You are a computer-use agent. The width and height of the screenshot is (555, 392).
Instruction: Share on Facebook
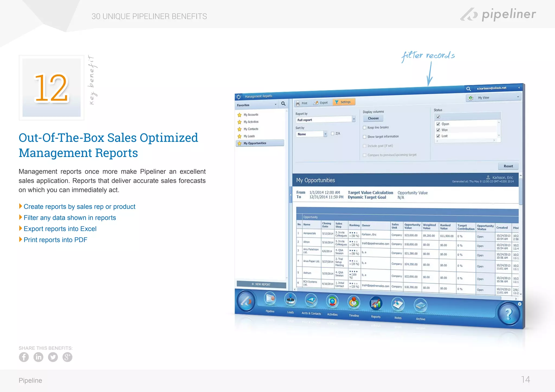24,357
